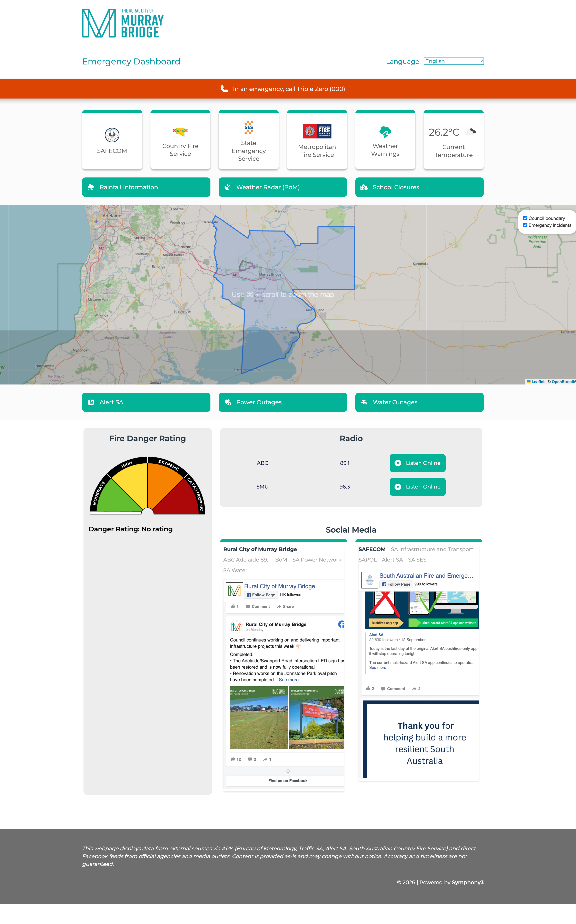Click the school icon on School Closures

[x=364, y=187]
